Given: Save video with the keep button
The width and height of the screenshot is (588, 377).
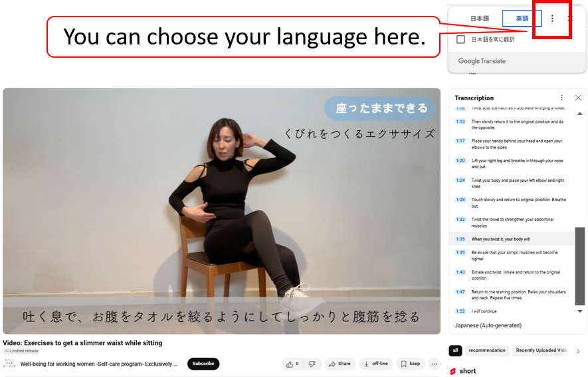Looking at the screenshot, I should (410, 364).
